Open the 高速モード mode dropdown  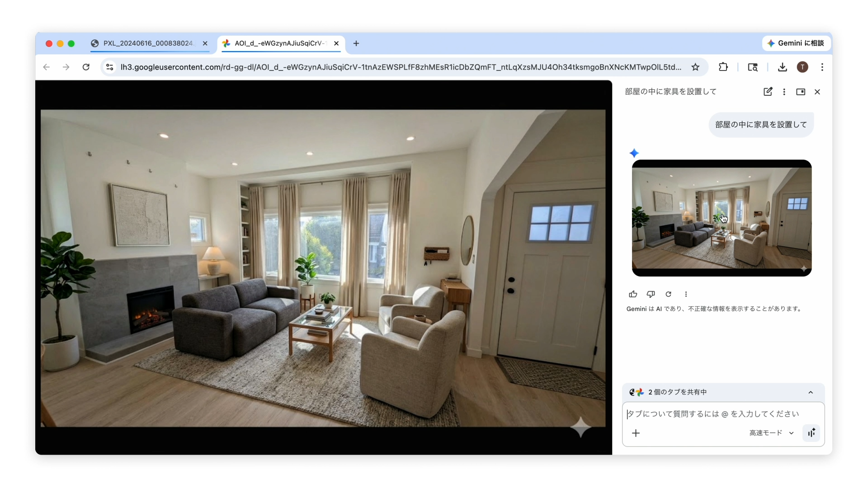tap(770, 433)
